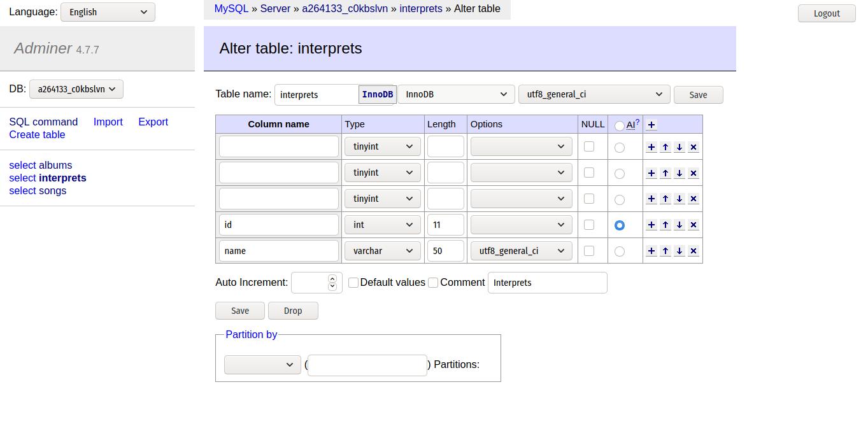Remove the third empty column row
Viewport: 868px width, 424px height.
coord(693,199)
